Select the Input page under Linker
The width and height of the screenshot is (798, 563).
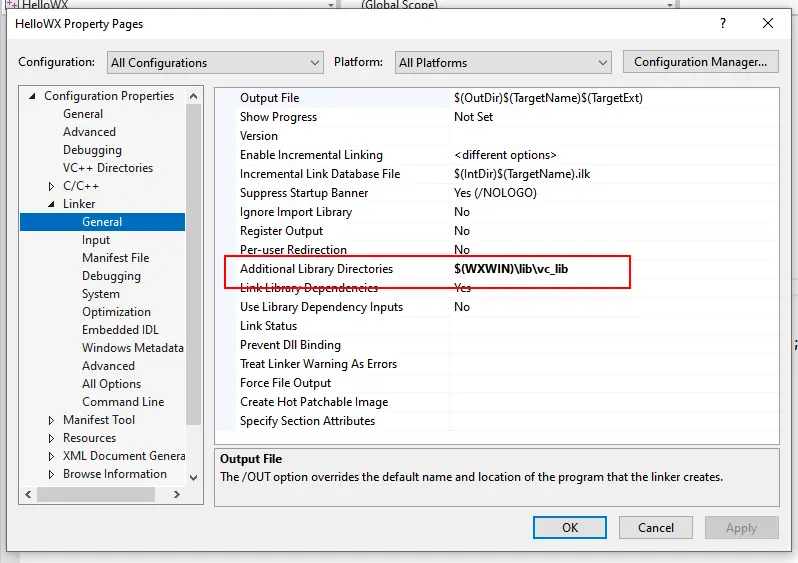96,240
